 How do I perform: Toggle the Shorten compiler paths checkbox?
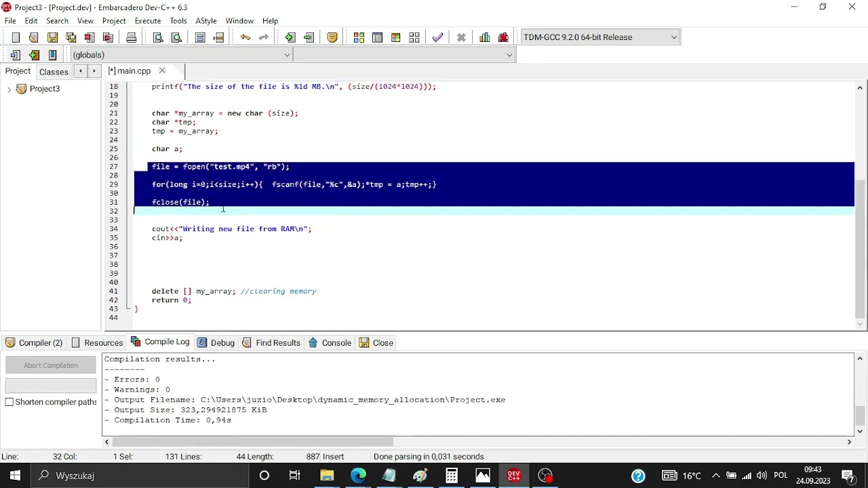tap(9, 402)
